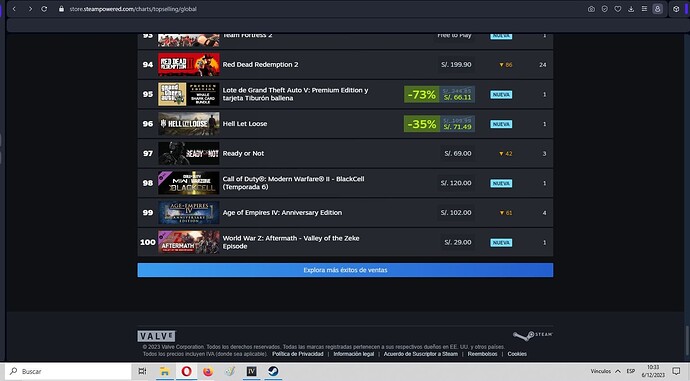690x381 pixels.
Task: Open World War Z Aftermath thumbnail
Action: [x=188, y=242]
